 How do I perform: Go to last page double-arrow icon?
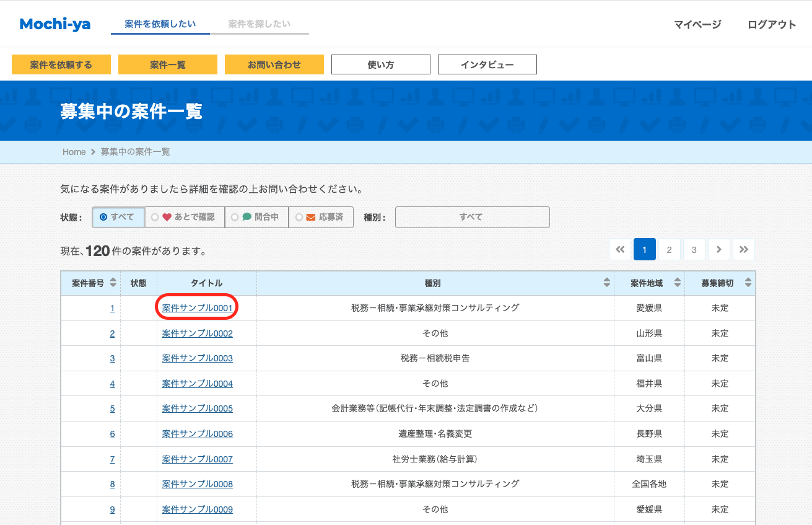click(x=743, y=249)
